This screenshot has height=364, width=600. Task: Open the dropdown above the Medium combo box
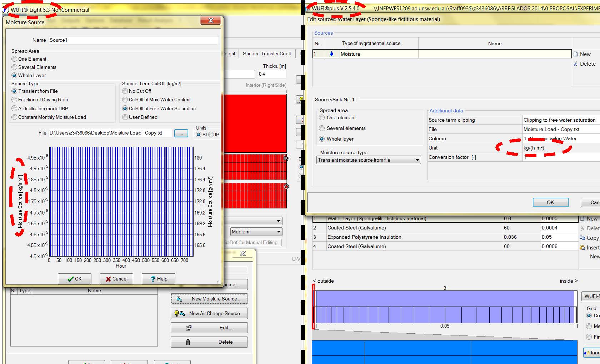[x=279, y=221]
